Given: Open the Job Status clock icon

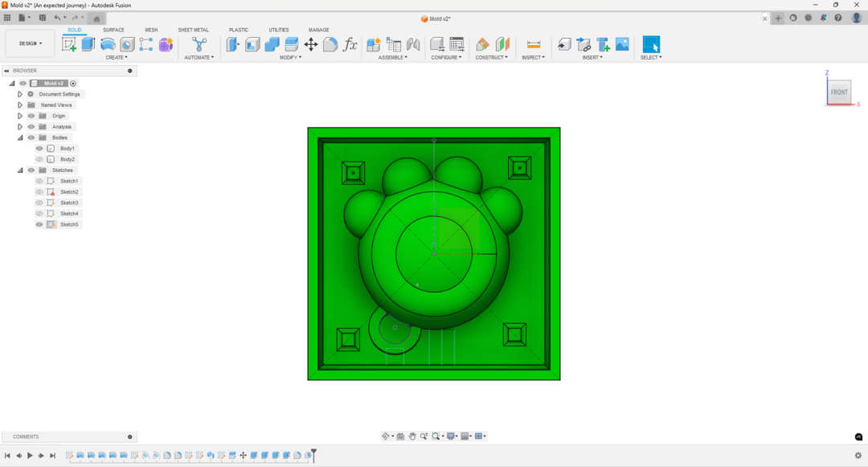Looking at the screenshot, I should pyautogui.click(x=809, y=18).
